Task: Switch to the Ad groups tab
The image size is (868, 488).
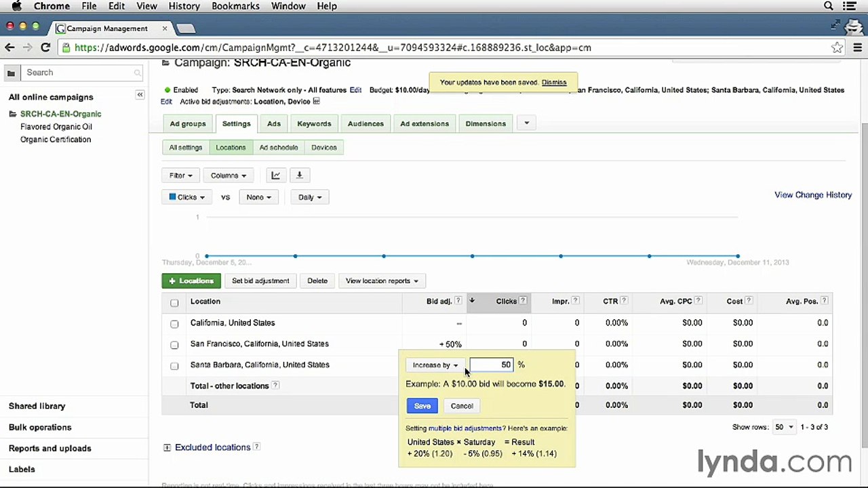Action: (x=187, y=124)
